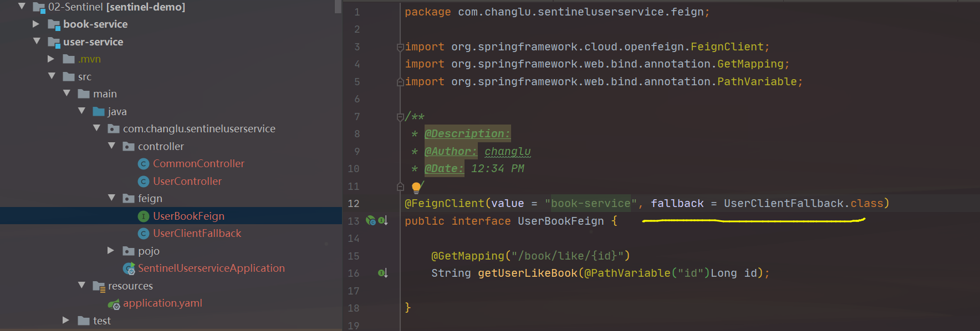Screen dimensions: 980x331
Task: Collapse the resources folder arrow
Action: [x=81, y=285]
